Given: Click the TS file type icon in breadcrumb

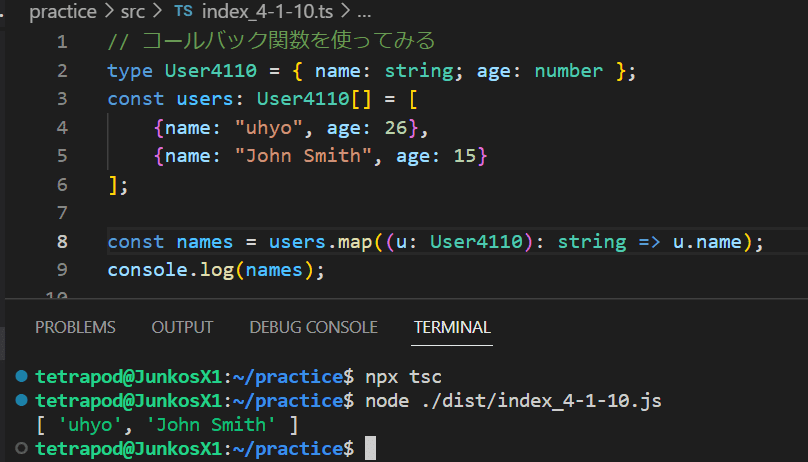Looking at the screenshot, I should coord(183,11).
